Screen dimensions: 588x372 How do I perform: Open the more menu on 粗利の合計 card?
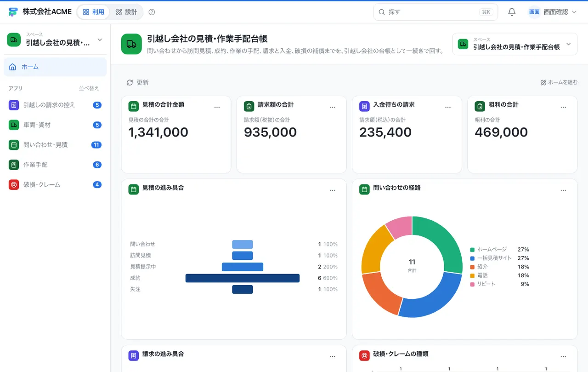(x=563, y=107)
